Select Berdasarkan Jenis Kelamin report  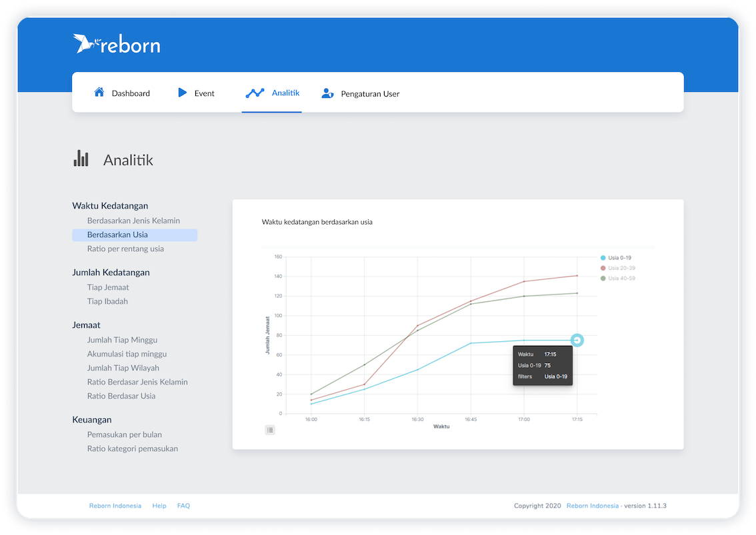[133, 221]
